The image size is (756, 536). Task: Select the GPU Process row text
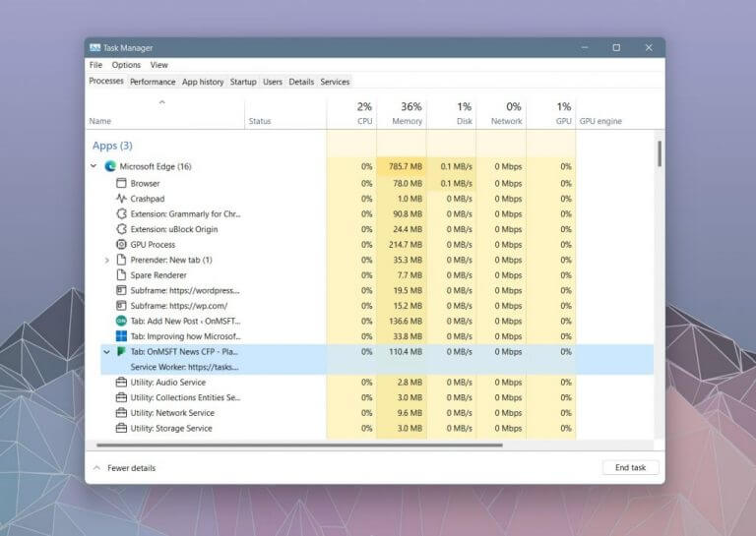[x=153, y=245]
